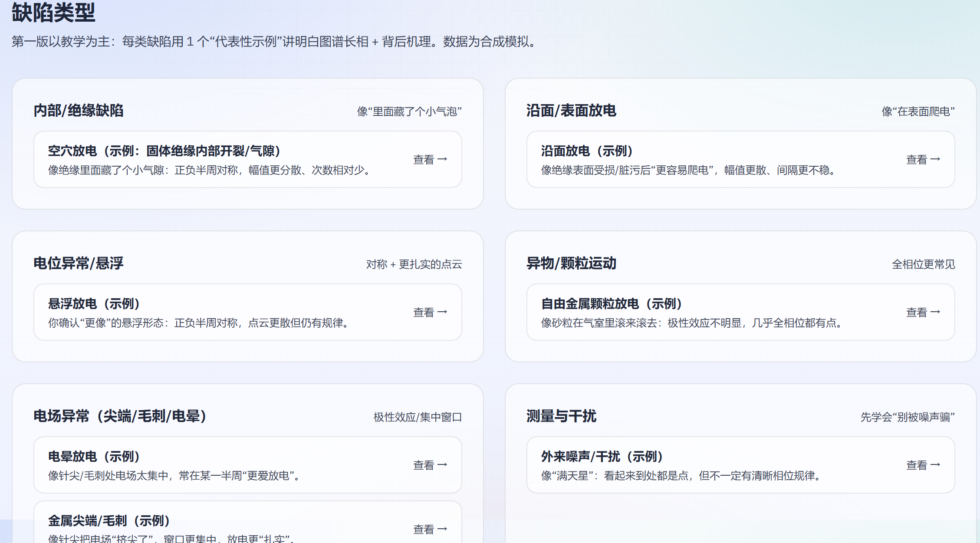Open 查看 for 外来噪声/干扰 example
This screenshot has height=543, width=980.
(923, 465)
